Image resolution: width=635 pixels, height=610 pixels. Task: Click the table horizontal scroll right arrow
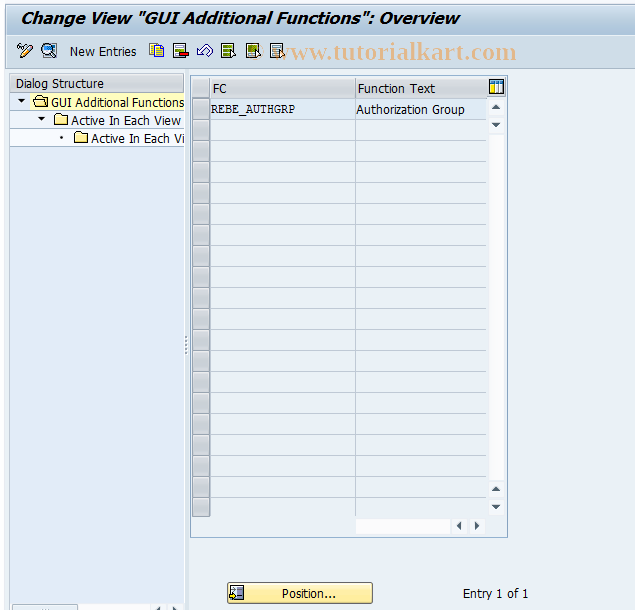click(x=477, y=526)
